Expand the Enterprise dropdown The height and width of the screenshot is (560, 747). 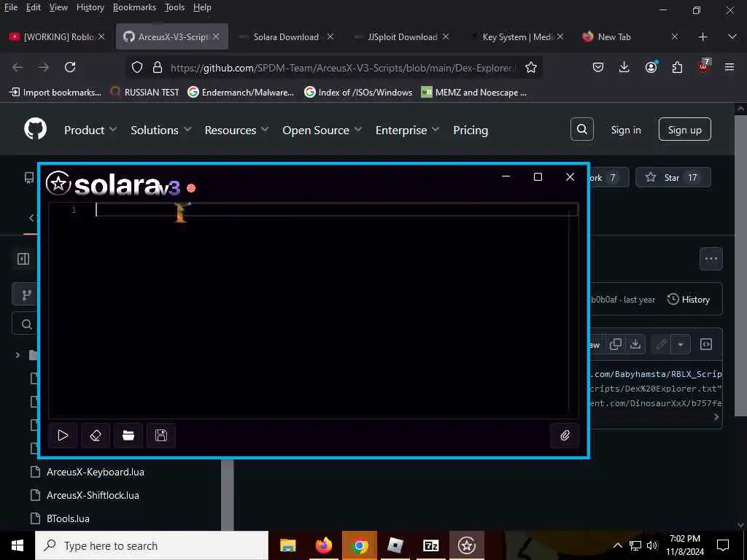(x=407, y=130)
